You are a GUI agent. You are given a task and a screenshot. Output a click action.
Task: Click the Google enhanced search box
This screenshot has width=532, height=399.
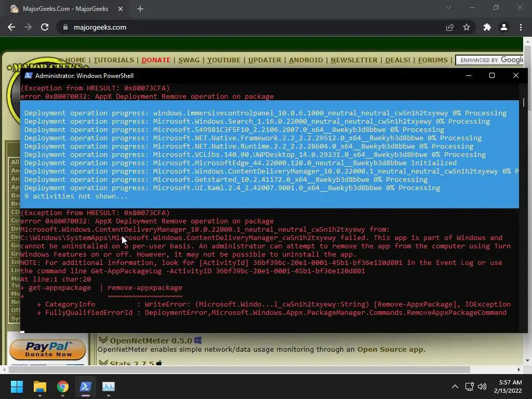click(490, 60)
